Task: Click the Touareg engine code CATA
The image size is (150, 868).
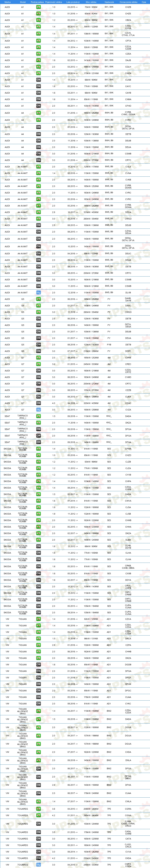Action: (x=128, y=839)
